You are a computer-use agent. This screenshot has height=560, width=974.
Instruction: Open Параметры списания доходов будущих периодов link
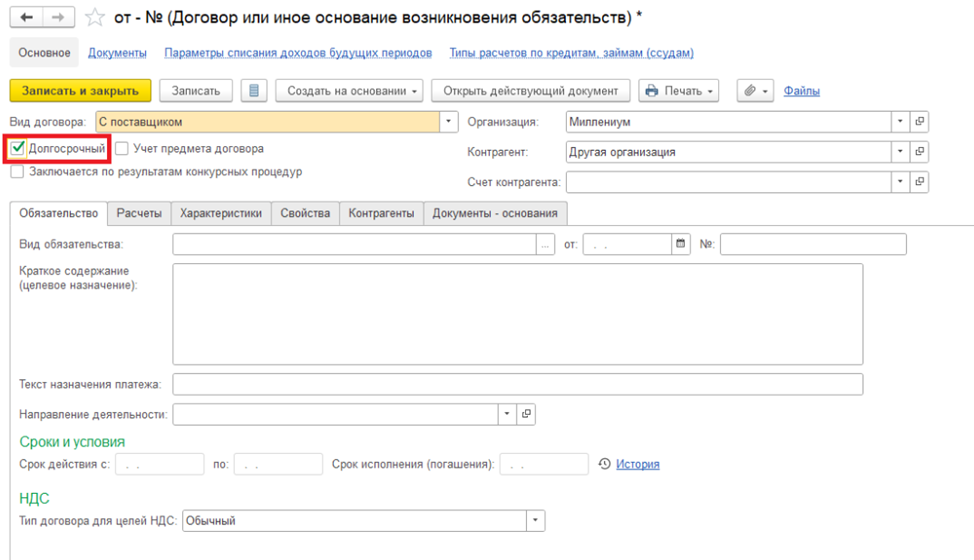pyautogui.click(x=298, y=53)
